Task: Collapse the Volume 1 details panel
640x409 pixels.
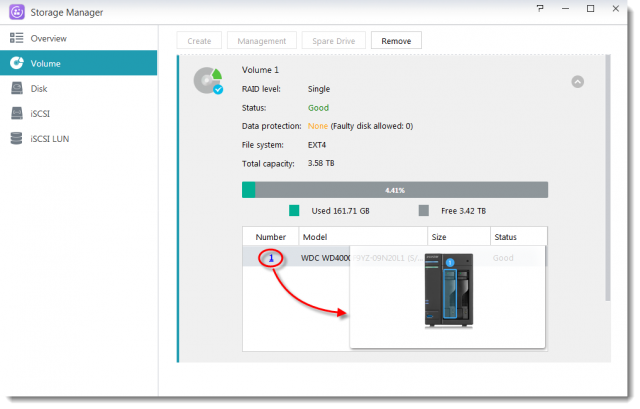Action: click(x=578, y=82)
